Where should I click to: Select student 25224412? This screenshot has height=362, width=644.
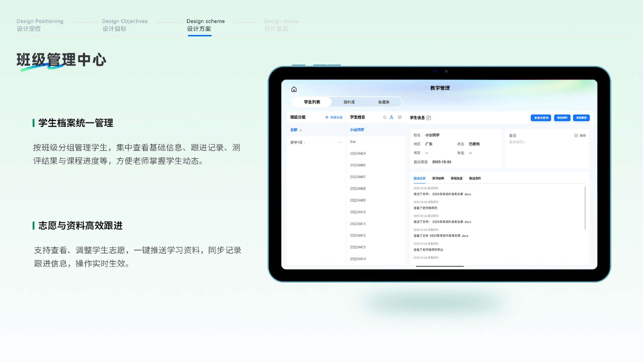point(376,236)
